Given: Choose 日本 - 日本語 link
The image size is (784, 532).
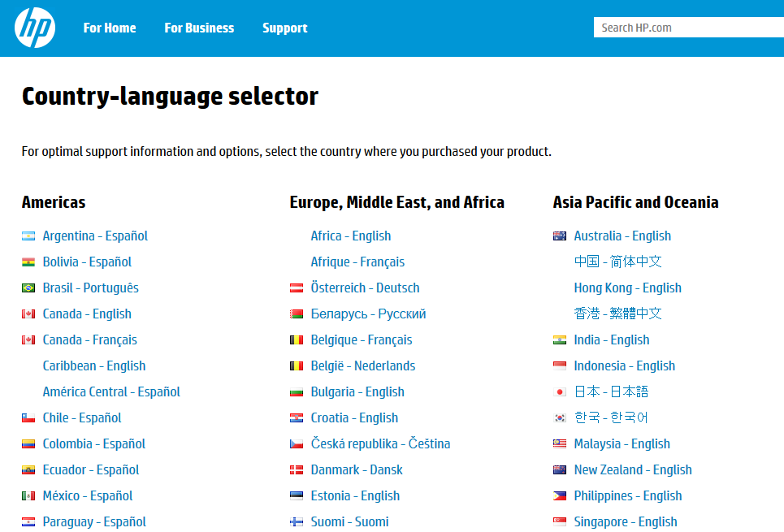Looking at the screenshot, I should coord(611,392).
